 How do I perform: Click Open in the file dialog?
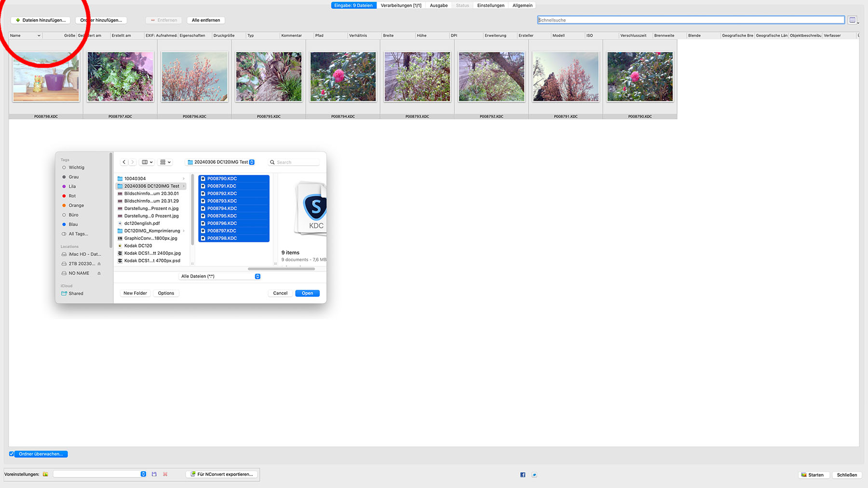(x=307, y=293)
